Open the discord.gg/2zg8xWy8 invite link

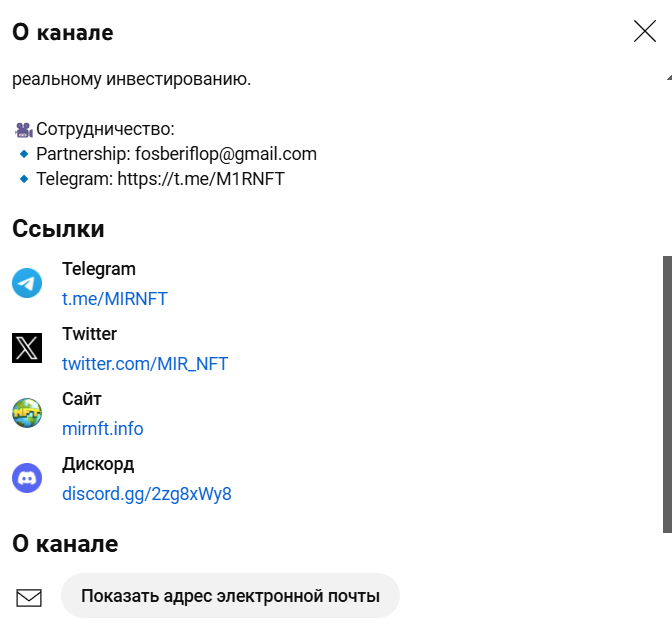click(x=147, y=494)
